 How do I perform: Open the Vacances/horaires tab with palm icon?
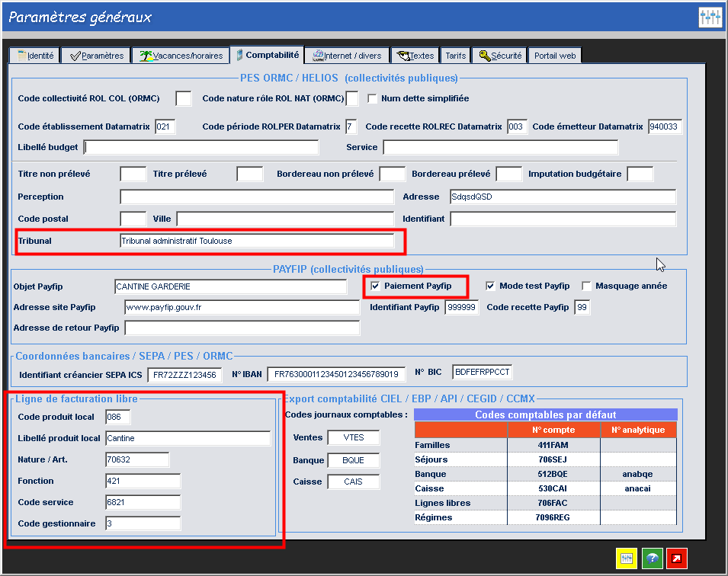click(x=181, y=56)
